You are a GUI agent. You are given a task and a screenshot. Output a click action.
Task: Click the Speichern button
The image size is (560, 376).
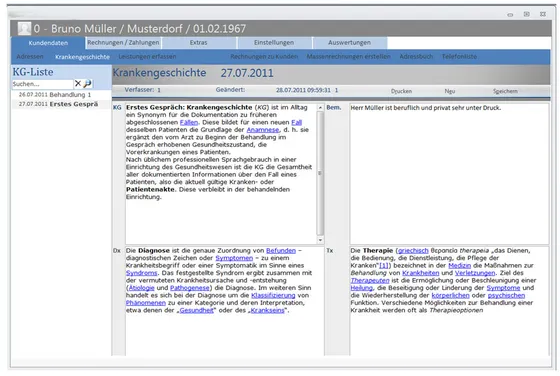[x=505, y=91]
